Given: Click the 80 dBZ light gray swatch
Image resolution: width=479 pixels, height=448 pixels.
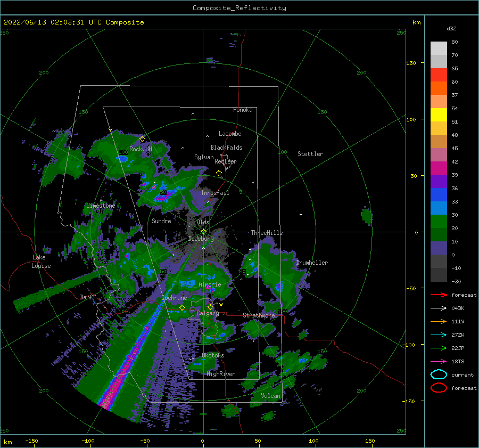Looking at the screenshot, I should 439,48.
